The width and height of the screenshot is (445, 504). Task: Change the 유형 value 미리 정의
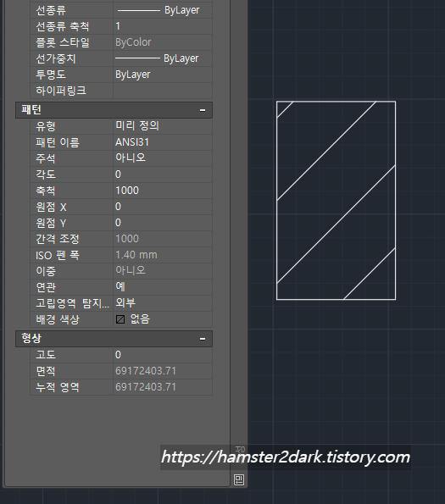[x=163, y=126]
